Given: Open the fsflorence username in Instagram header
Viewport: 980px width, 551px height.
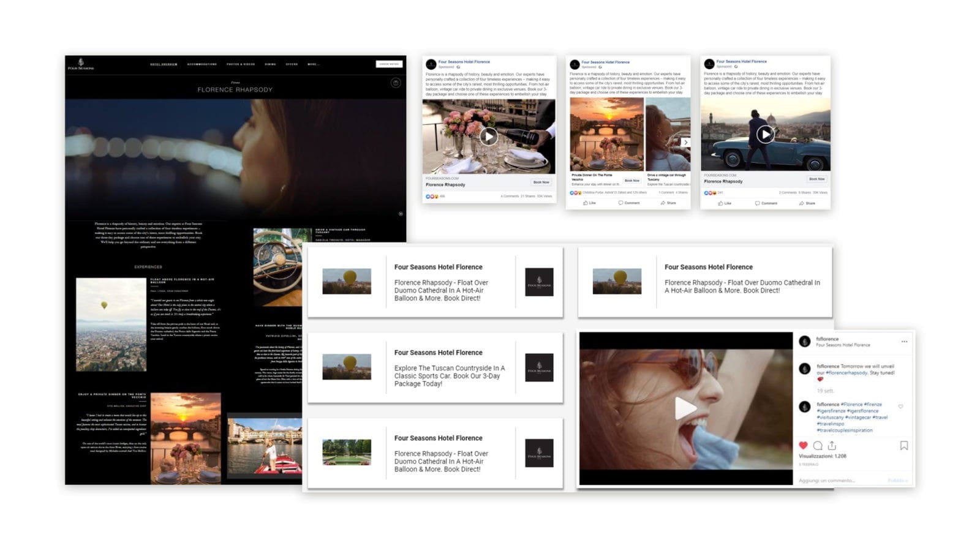Looking at the screenshot, I should tap(827, 339).
